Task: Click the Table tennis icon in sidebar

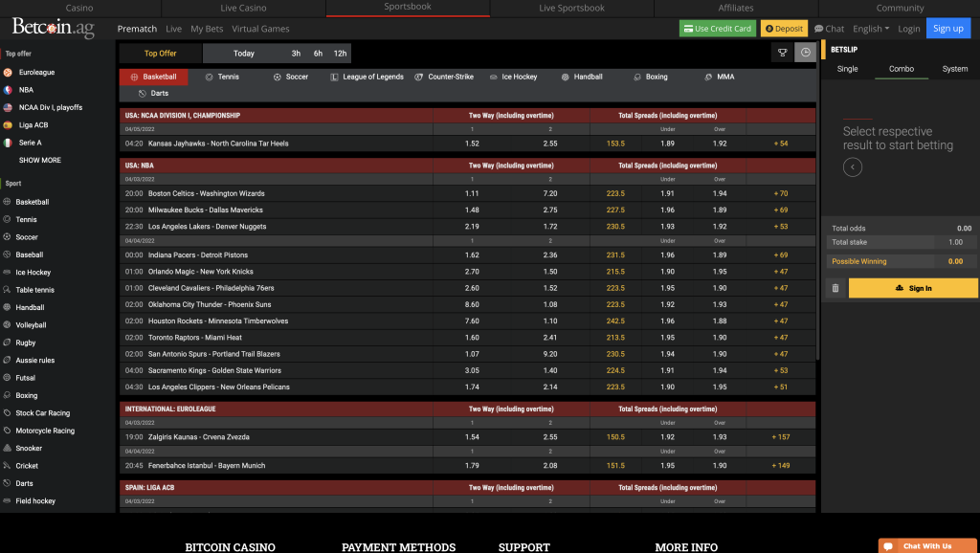Action: tap(7, 289)
